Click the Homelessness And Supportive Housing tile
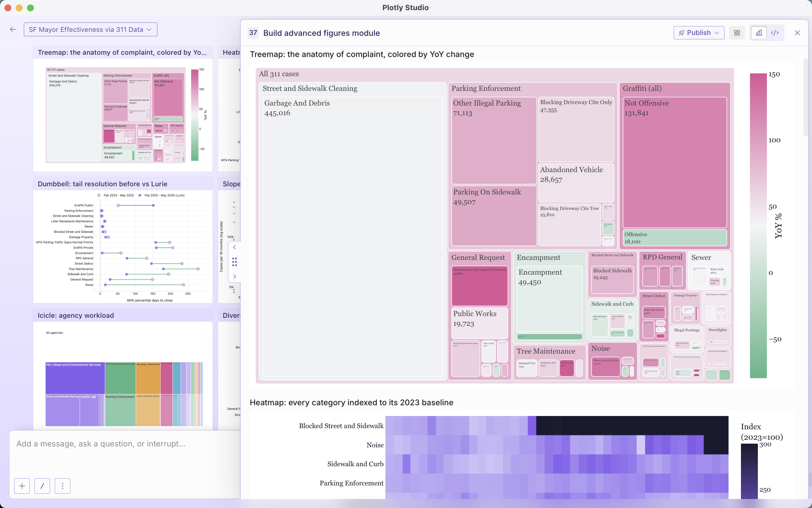 (480, 286)
